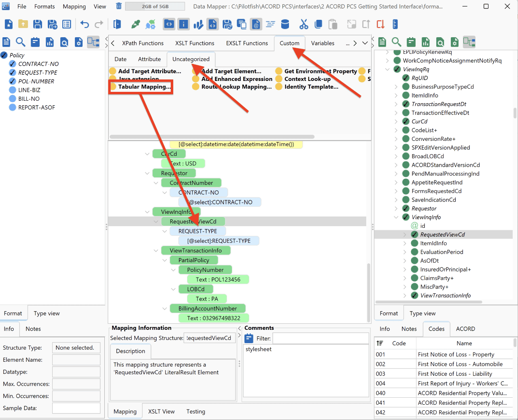Screen dimensions: 518x420
Task: Toggle the target panel tree view button
Action: [469, 42]
